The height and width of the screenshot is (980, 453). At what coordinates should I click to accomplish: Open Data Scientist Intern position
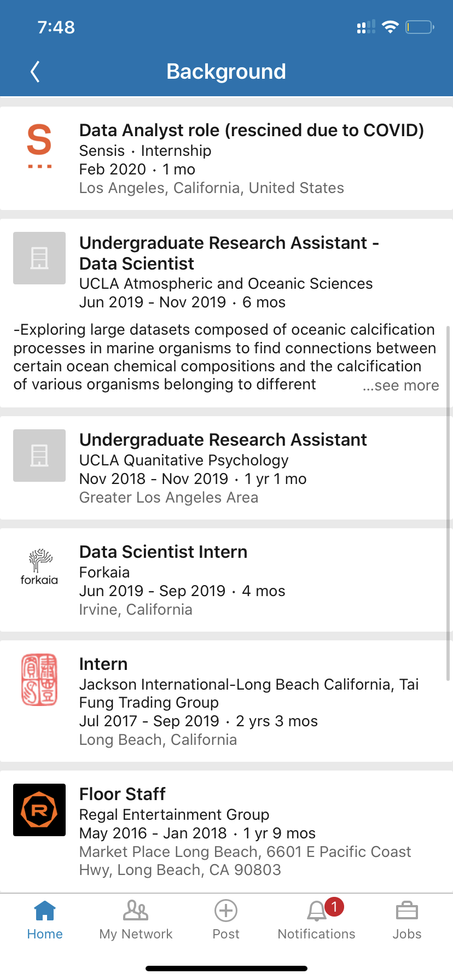click(163, 552)
